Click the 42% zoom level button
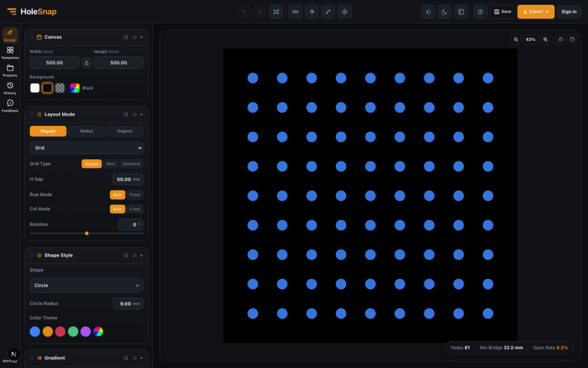The height and width of the screenshot is (368, 588). [x=531, y=40]
